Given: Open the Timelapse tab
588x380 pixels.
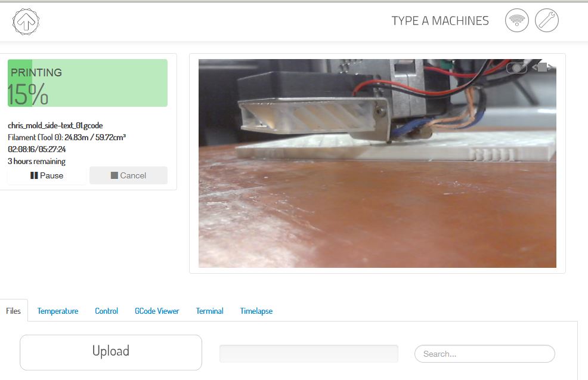Looking at the screenshot, I should [x=256, y=311].
